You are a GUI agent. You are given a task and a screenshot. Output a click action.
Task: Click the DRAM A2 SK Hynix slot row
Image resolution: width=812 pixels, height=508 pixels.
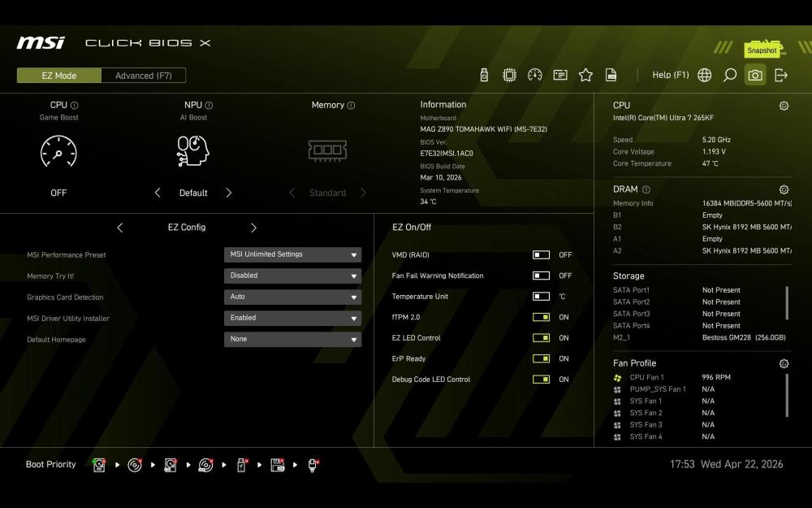click(702, 251)
